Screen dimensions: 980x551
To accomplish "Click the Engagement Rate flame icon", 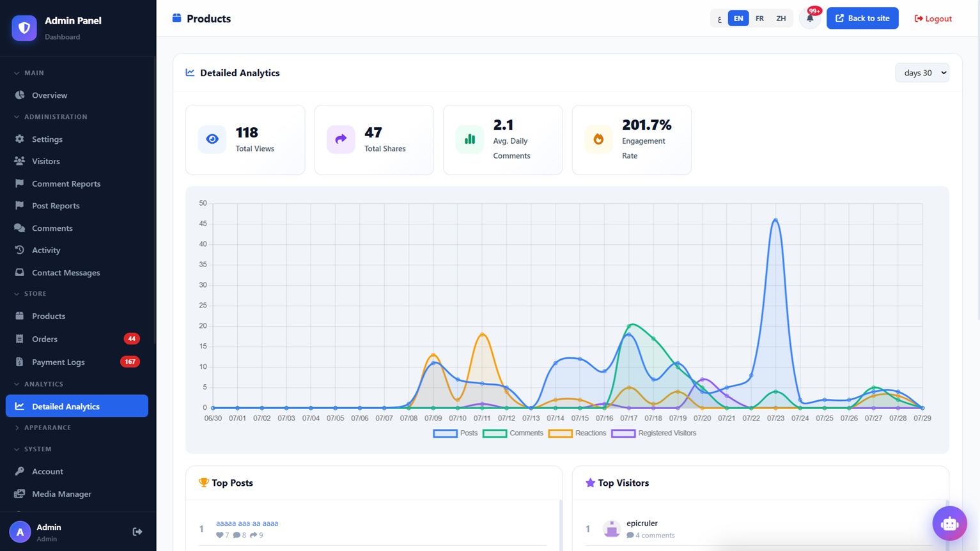I will click(598, 139).
